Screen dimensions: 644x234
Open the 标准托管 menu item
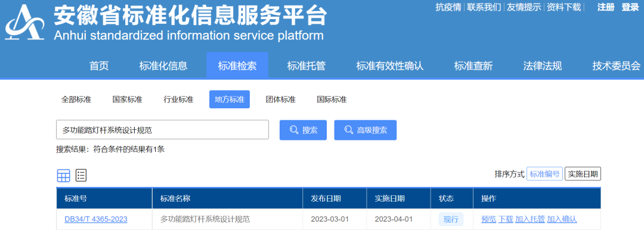point(306,65)
